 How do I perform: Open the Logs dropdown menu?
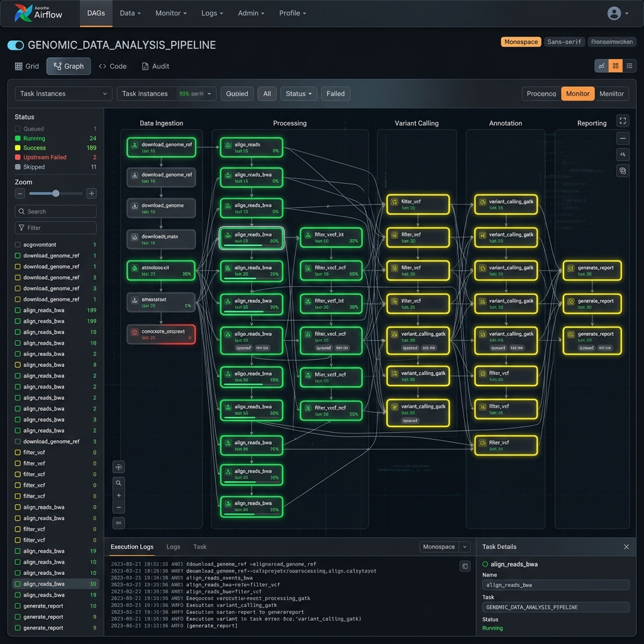pyautogui.click(x=212, y=13)
